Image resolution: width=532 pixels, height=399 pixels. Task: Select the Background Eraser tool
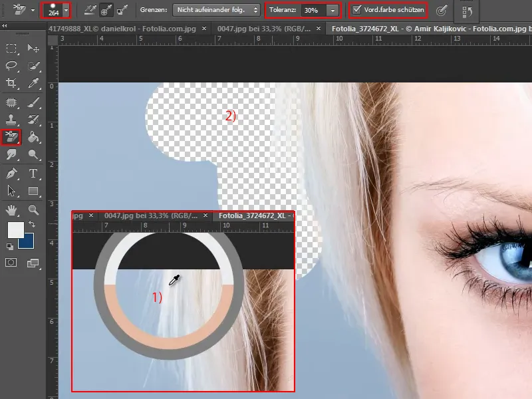(11, 137)
